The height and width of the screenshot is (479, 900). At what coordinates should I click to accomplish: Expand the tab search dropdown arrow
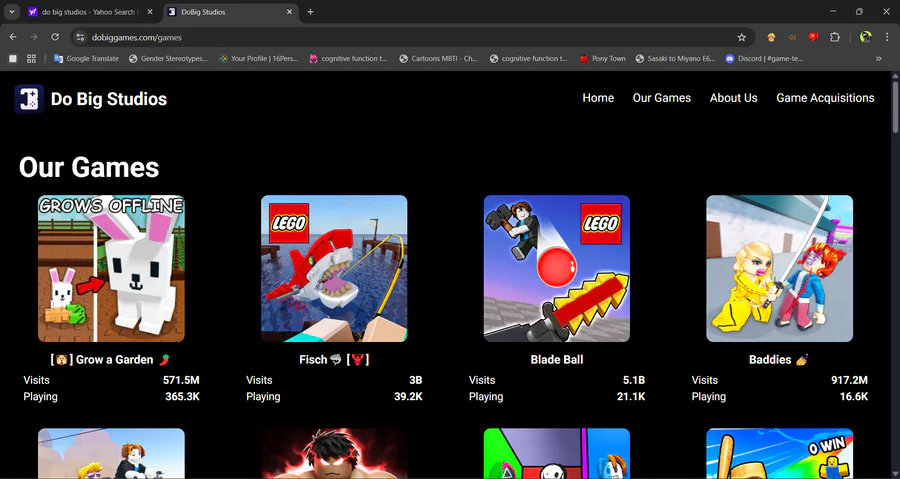[x=11, y=11]
